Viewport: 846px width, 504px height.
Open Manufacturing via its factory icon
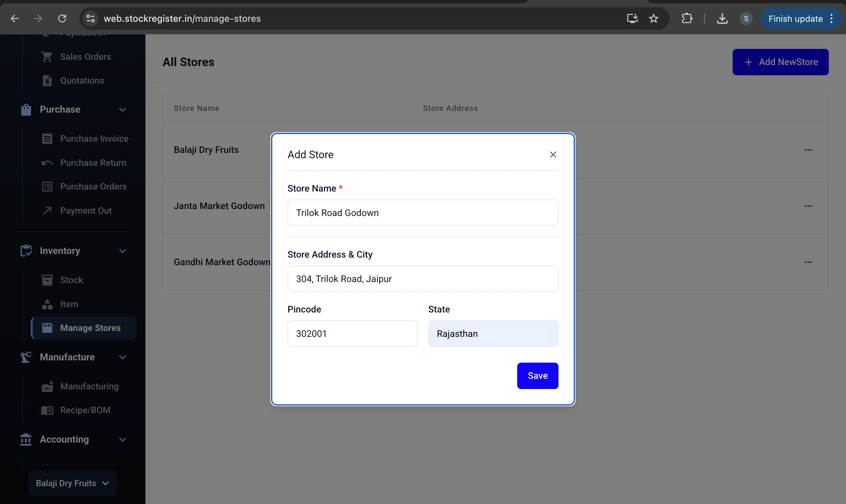pyautogui.click(x=47, y=386)
